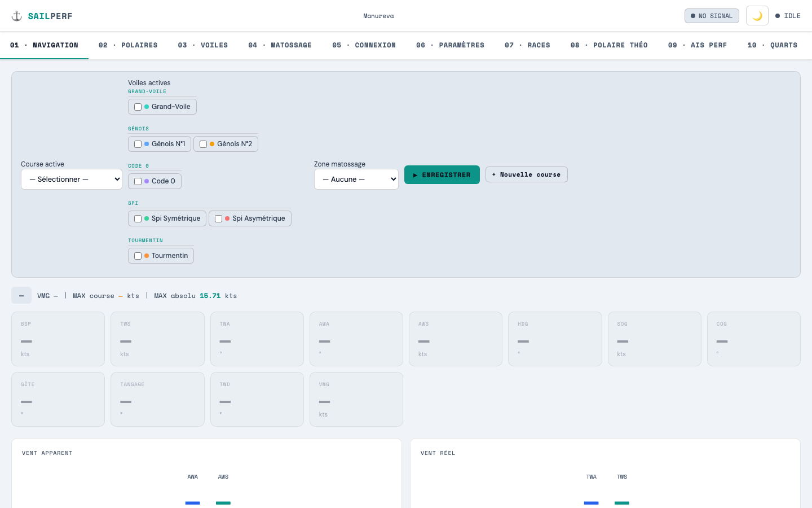Click the SailPerf anchor logo icon
The image size is (812, 508).
[x=17, y=16]
